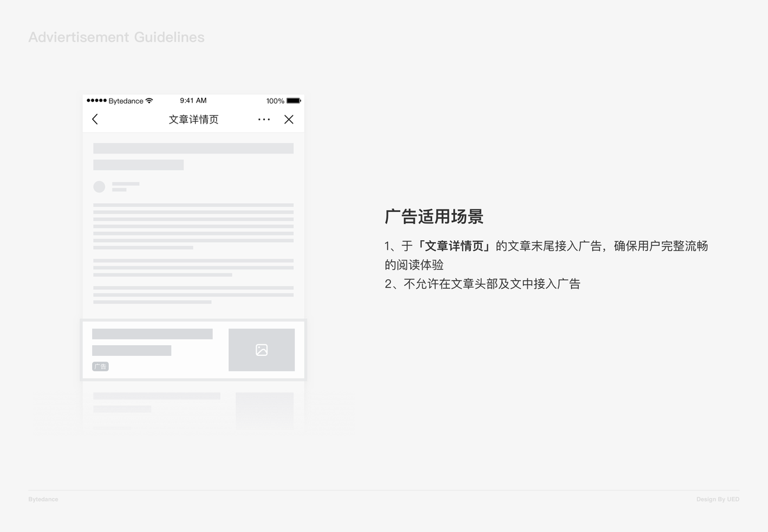Click the Bytedance footer label
The width and height of the screenshot is (768, 532).
[x=42, y=500]
